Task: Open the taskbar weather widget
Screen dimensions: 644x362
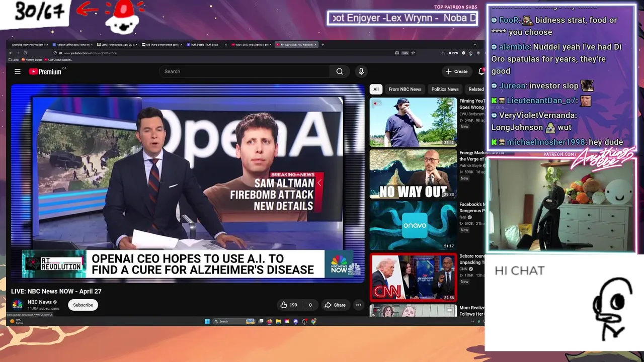Action: [x=16, y=321]
